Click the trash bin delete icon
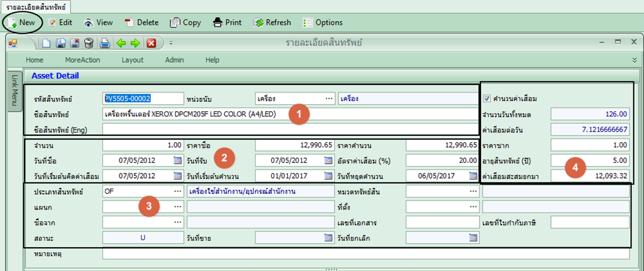The width and height of the screenshot is (644, 271). [x=89, y=43]
